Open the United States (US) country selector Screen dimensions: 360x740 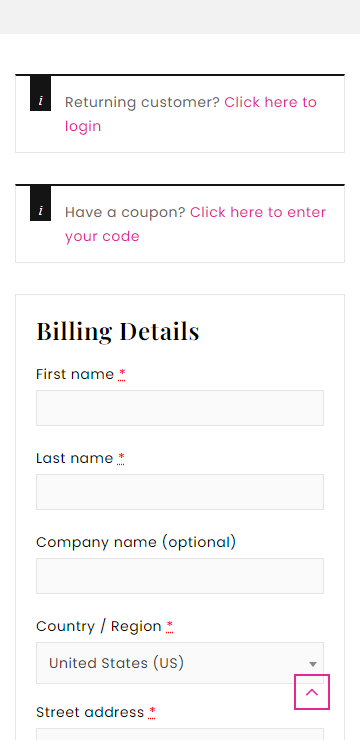(x=180, y=663)
